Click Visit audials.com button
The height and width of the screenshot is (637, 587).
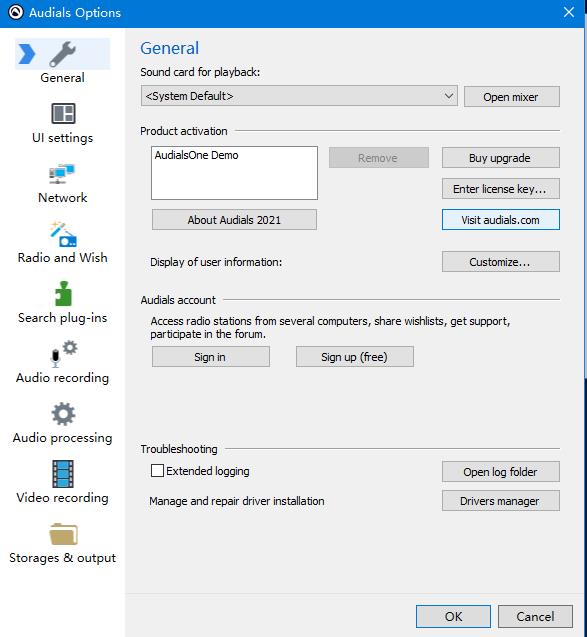point(500,220)
